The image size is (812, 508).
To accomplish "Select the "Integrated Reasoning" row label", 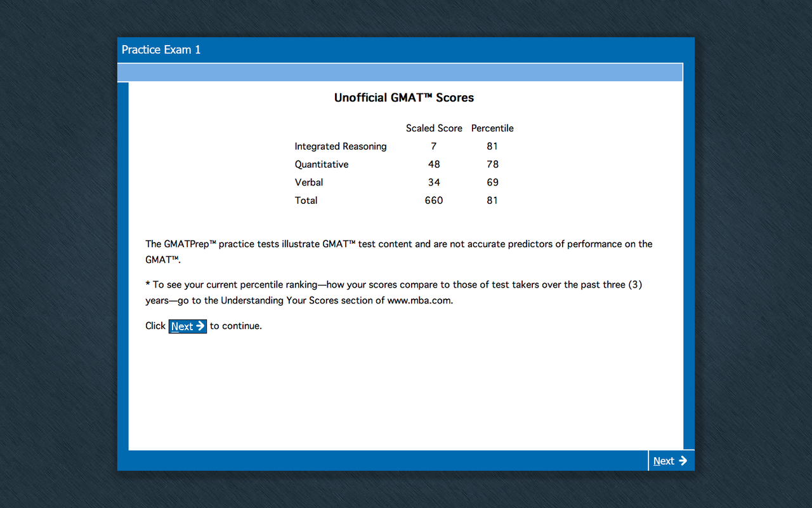I will tap(341, 147).
